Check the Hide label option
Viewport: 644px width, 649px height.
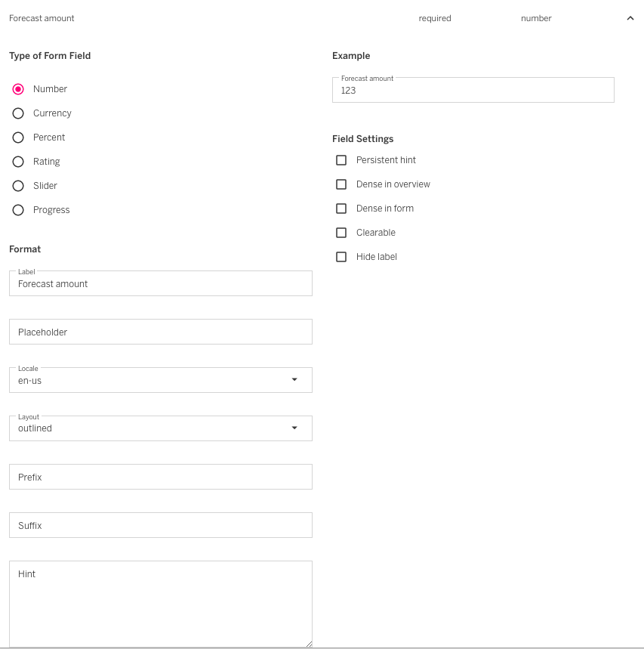[x=341, y=257]
